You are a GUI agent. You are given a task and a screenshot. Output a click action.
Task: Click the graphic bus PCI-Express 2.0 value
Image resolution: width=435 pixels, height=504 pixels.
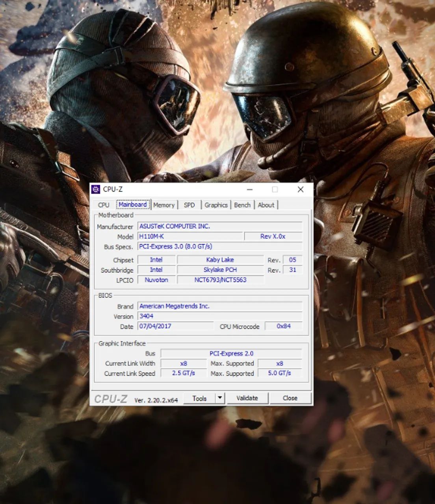[231, 354]
